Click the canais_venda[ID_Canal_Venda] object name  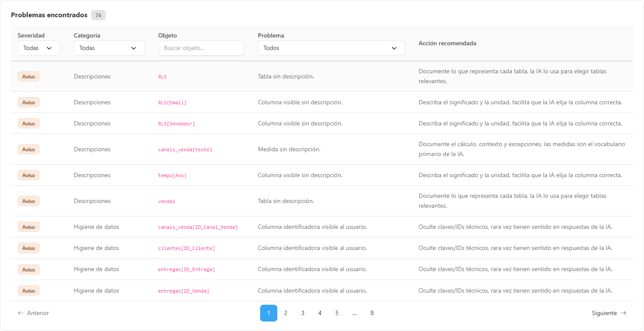click(x=198, y=227)
